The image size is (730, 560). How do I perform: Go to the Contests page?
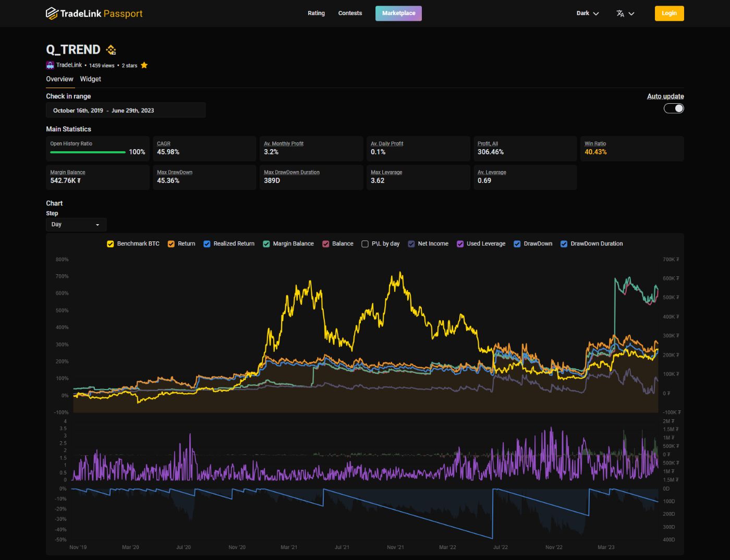tap(350, 14)
